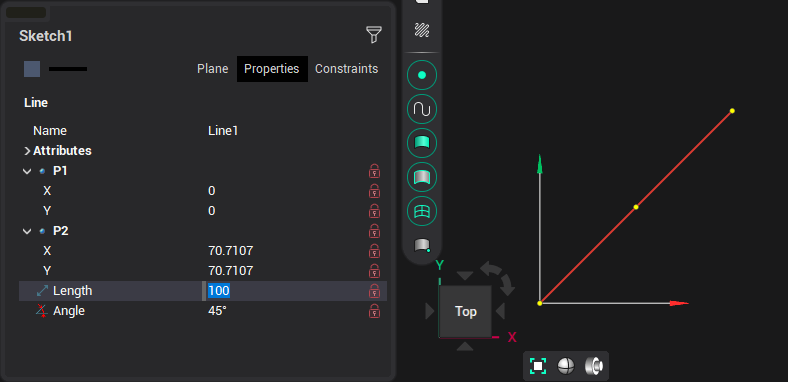The image size is (788, 382).
Task: Select the origin point of the sketch
Action: click(x=540, y=303)
